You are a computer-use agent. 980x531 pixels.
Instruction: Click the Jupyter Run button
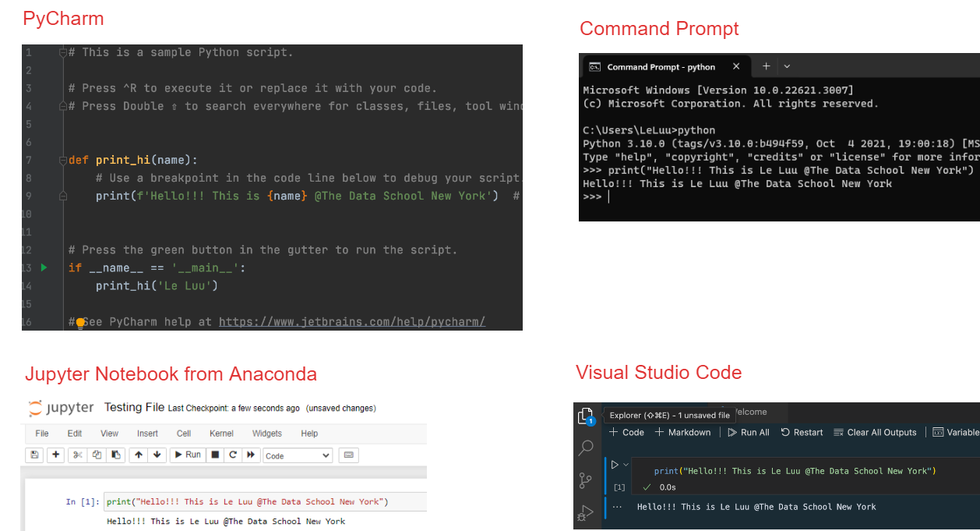(187, 455)
